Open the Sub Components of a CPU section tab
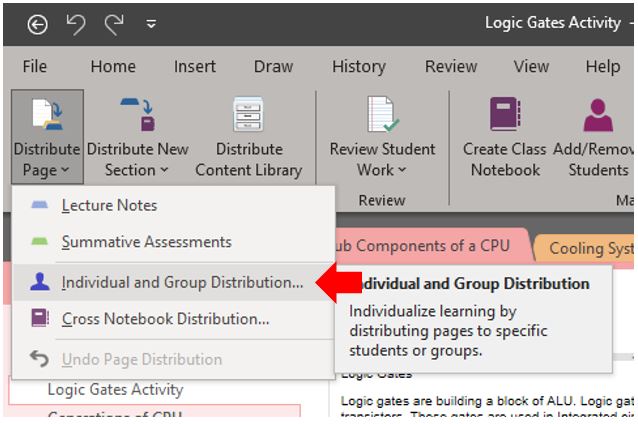 [431, 246]
